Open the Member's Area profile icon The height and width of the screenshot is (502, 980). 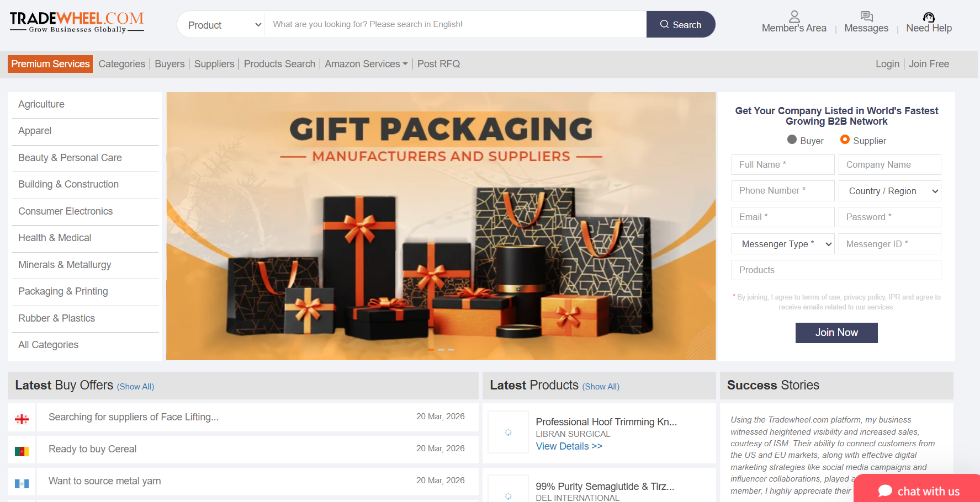(x=794, y=17)
